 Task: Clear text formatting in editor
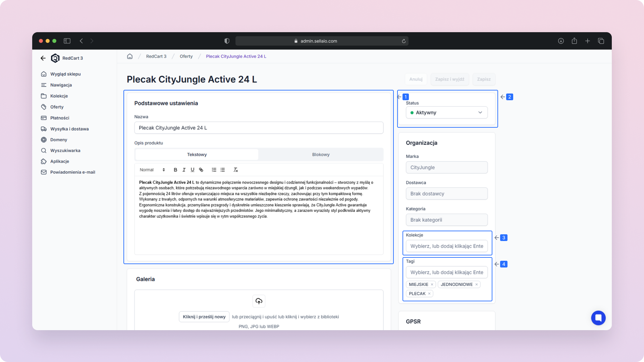click(x=235, y=170)
